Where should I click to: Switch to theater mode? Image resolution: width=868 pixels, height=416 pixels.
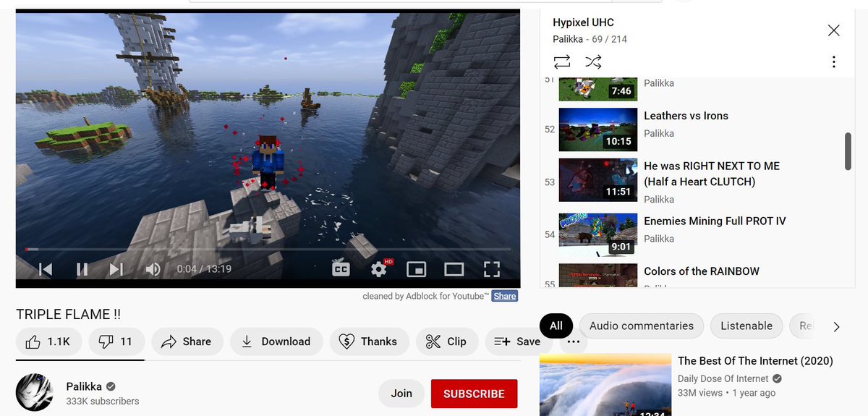[x=454, y=269]
